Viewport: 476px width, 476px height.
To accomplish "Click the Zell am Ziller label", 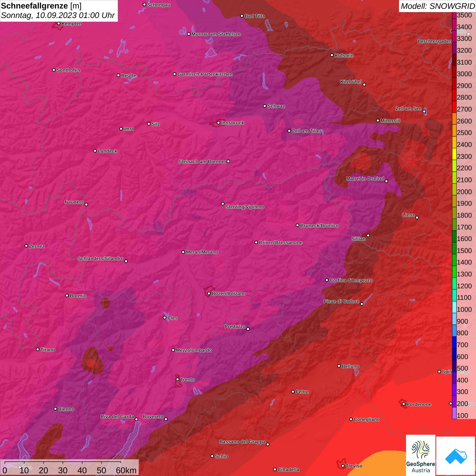I will (306, 131).
